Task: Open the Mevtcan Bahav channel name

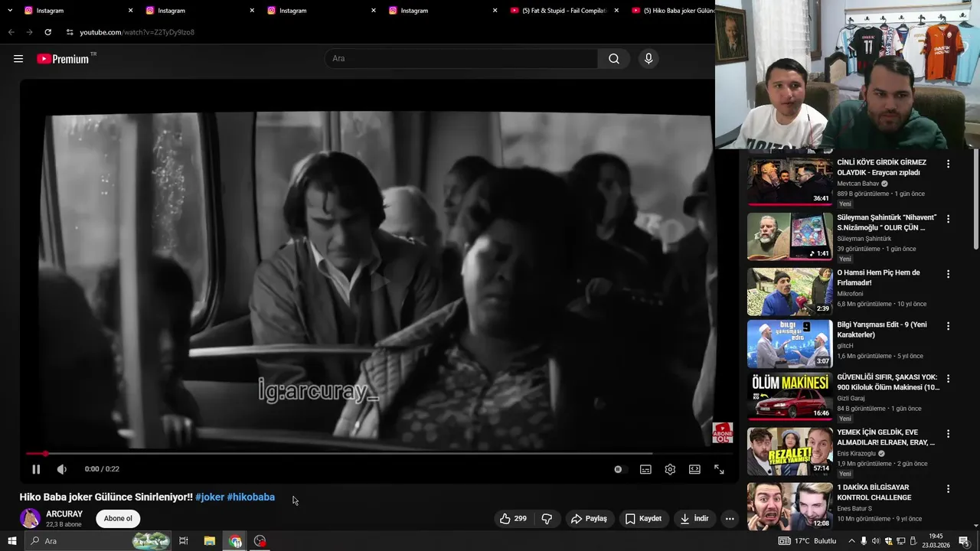Action: [x=857, y=184]
